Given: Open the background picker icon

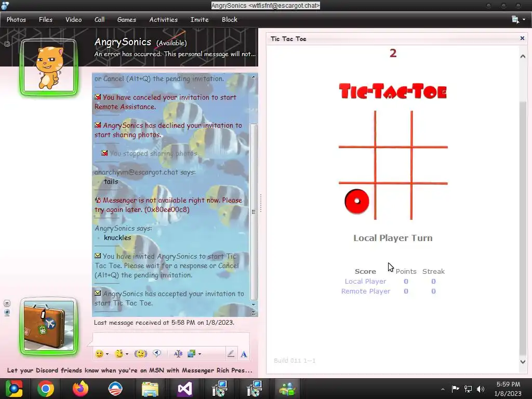Looking at the screenshot, I should tap(191, 354).
